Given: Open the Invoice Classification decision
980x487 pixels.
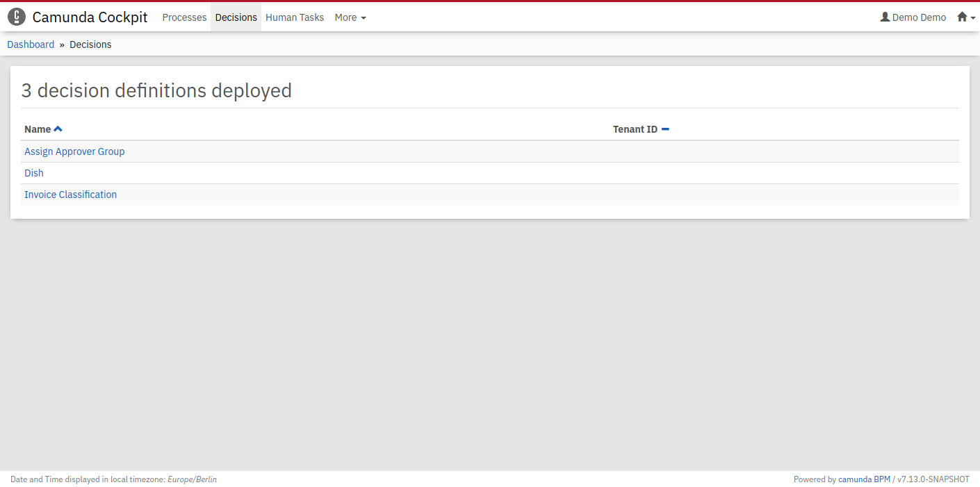Looking at the screenshot, I should coord(70,195).
